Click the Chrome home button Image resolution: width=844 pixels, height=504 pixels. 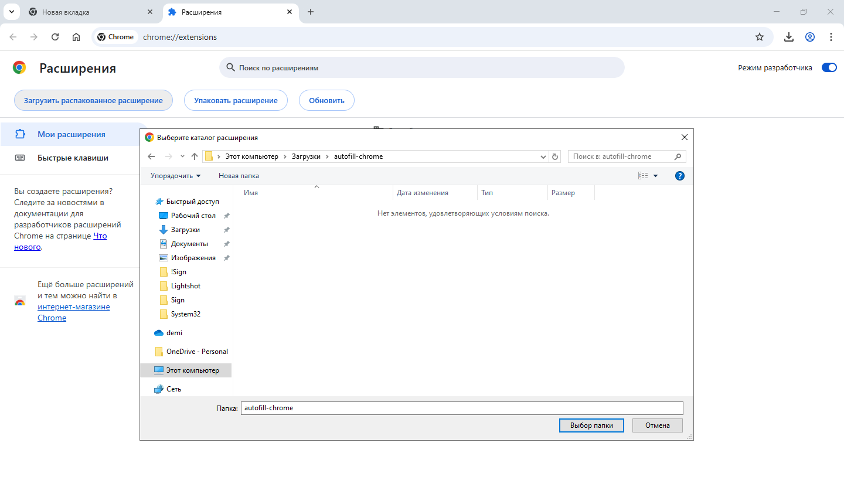(76, 37)
